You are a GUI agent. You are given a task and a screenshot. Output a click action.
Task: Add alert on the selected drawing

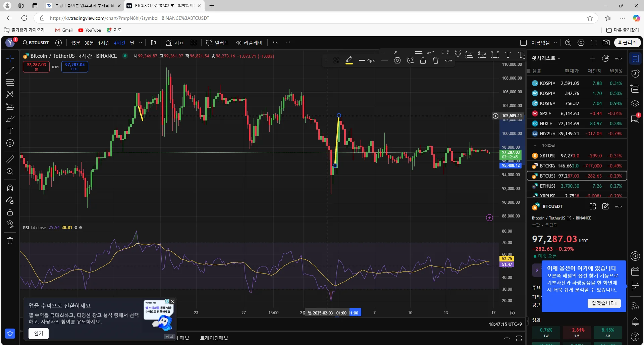coord(410,61)
